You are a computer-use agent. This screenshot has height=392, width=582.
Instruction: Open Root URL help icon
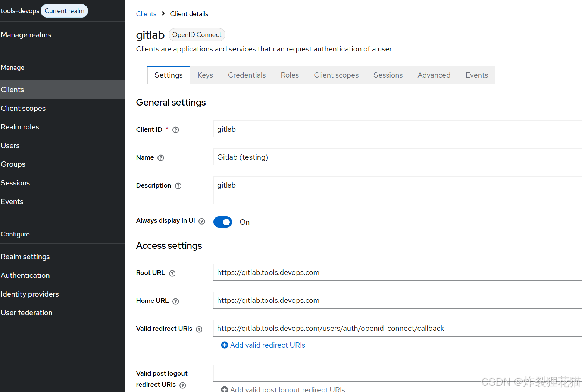(172, 273)
